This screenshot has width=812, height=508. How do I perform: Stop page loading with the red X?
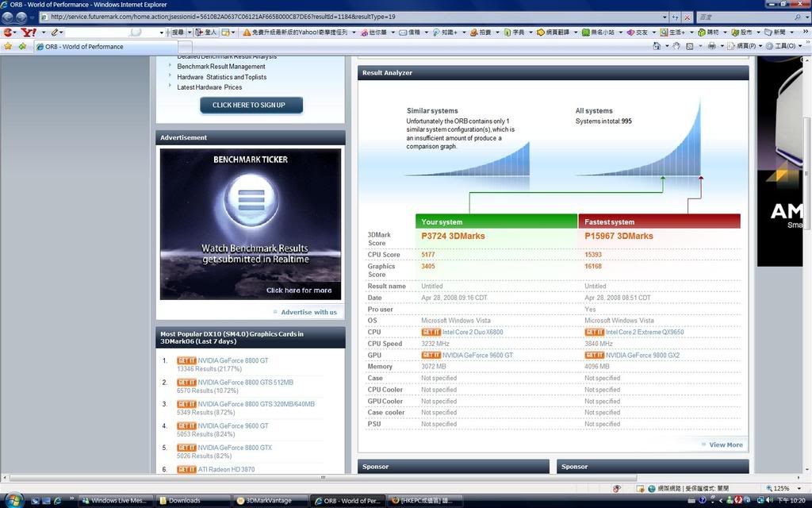(x=688, y=17)
